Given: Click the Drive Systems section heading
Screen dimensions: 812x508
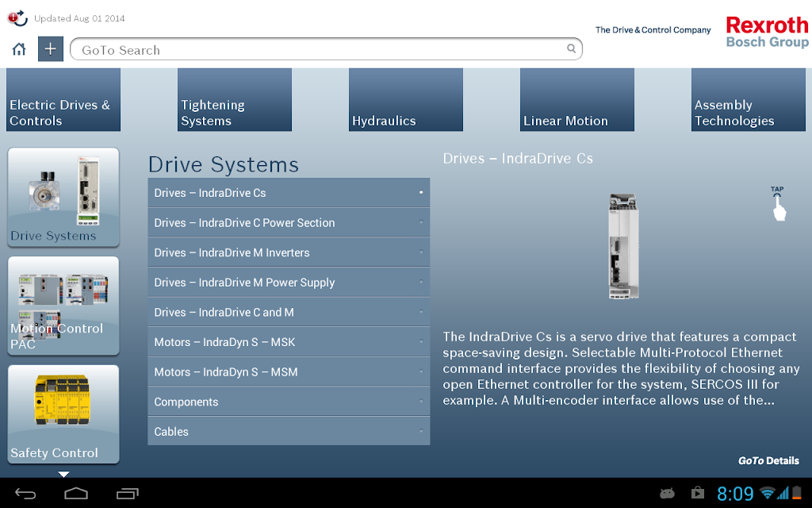Looking at the screenshot, I should point(224,165).
